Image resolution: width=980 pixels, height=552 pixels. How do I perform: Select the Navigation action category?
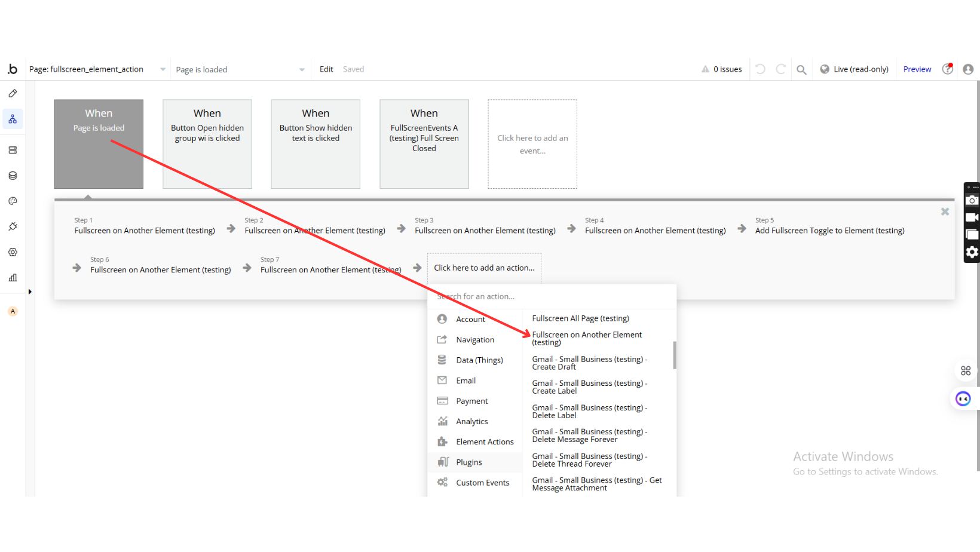[476, 340]
